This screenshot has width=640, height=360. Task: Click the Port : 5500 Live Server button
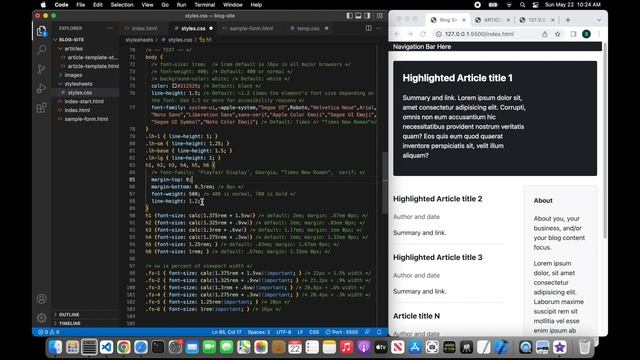[x=342, y=332]
